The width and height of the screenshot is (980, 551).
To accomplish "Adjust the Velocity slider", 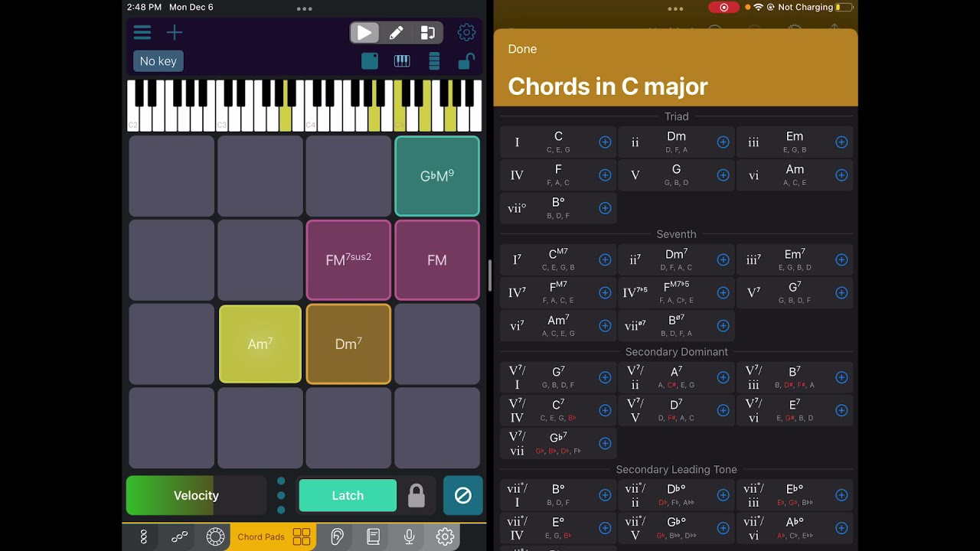I will [x=196, y=495].
